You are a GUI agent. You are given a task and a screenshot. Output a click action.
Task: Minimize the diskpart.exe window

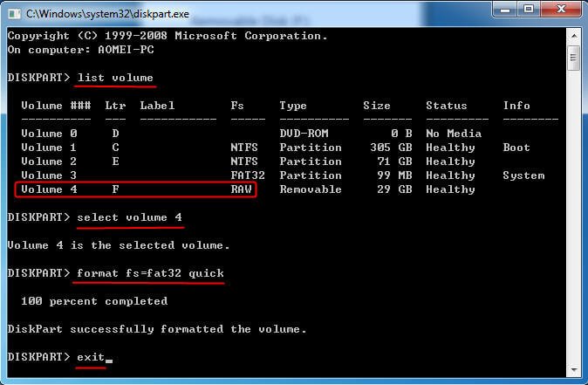point(503,11)
